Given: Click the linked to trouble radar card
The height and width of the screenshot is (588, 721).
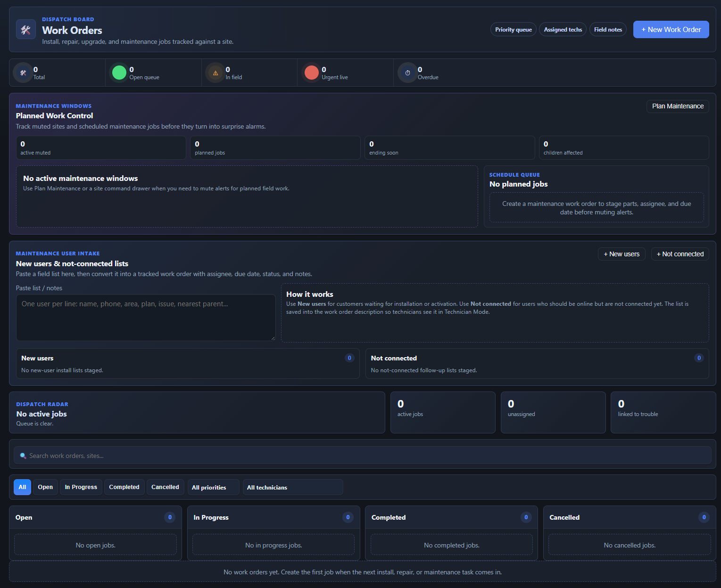Looking at the screenshot, I should tap(663, 412).
